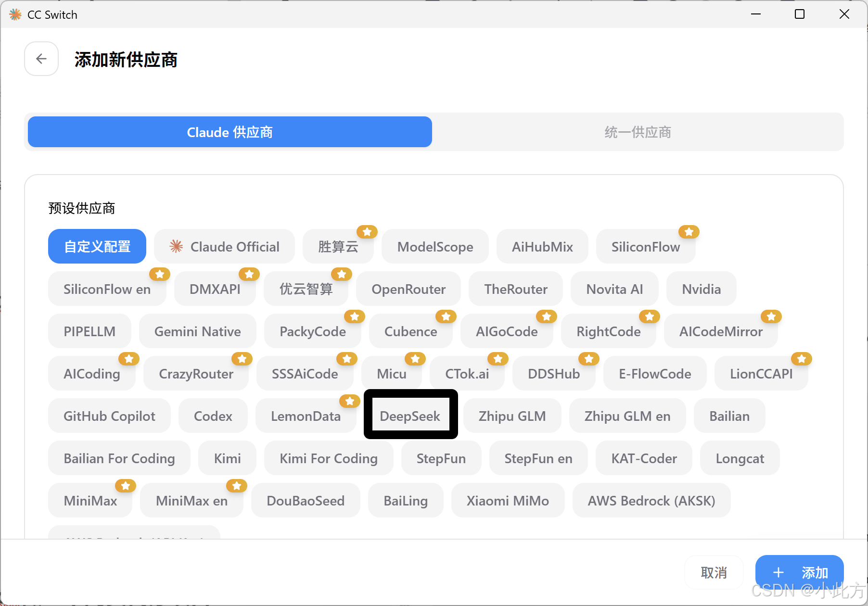
Task: Select Gemini Native provider
Action: 198,331
